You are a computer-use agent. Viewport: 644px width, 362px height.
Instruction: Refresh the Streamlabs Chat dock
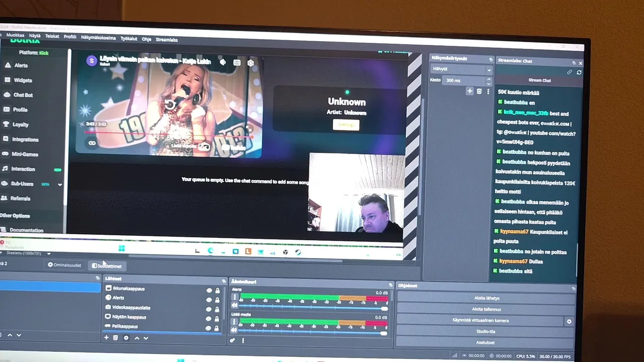click(x=579, y=72)
